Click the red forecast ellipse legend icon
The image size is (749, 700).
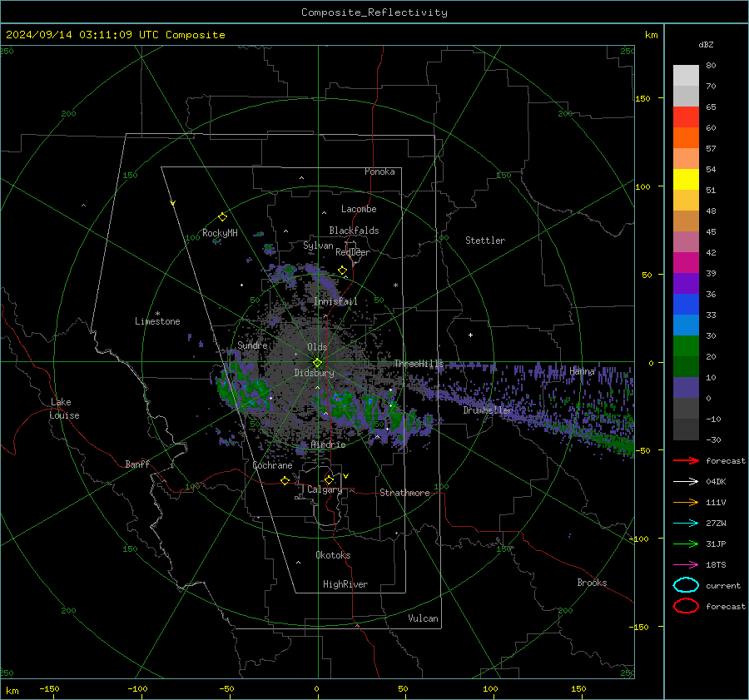tap(686, 606)
